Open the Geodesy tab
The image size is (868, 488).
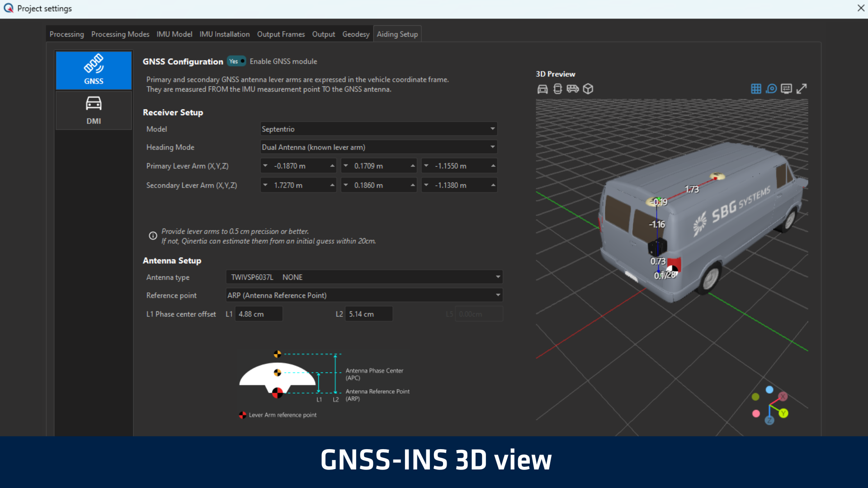pos(356,34)
